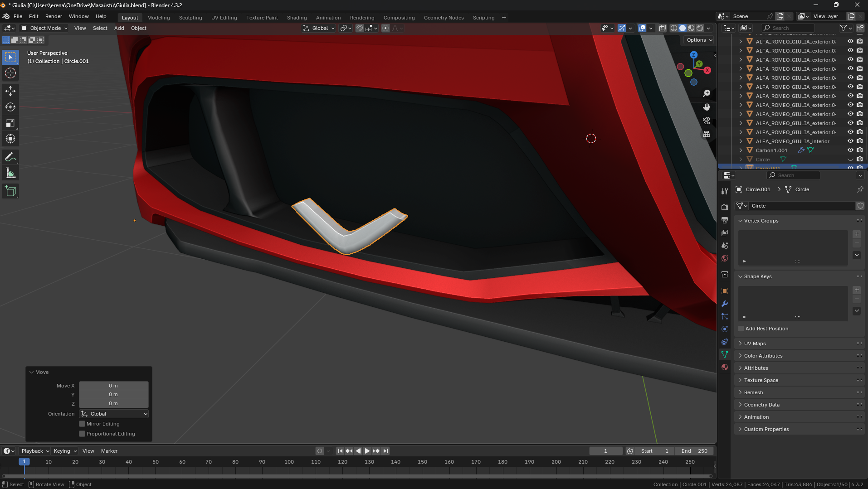Open the Geometry Nodes workspace tab
This screenshot has height=489, width=868.
point(444,18)
